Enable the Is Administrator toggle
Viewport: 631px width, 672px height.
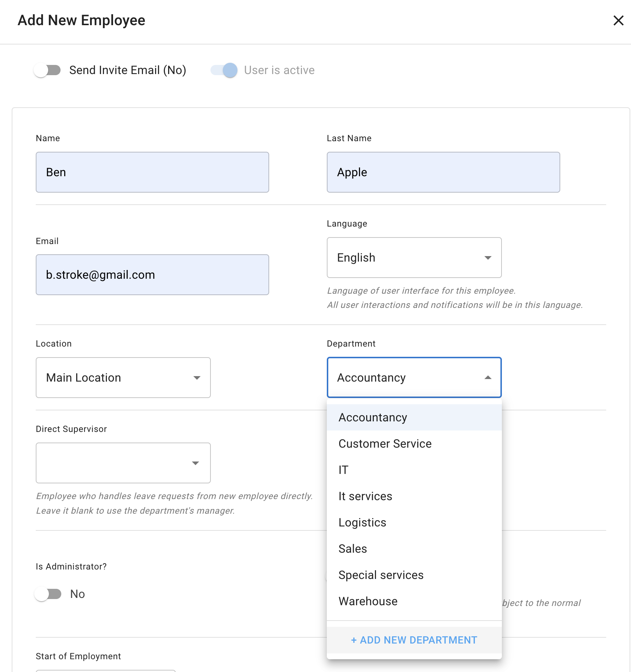[x=48, y=594]
